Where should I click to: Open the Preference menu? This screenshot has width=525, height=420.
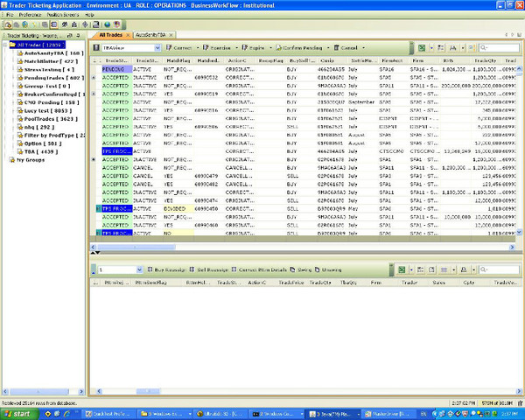30,15
